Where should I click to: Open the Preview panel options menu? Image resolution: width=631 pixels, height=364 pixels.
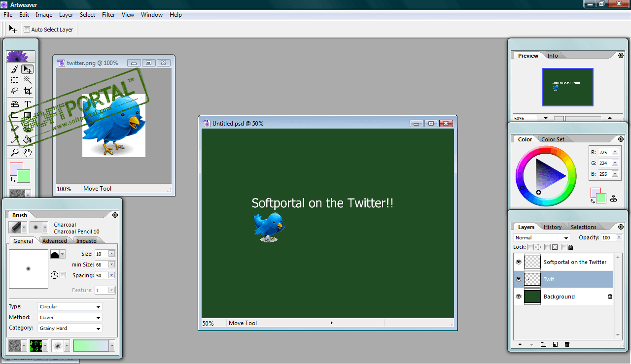(621, 56)
